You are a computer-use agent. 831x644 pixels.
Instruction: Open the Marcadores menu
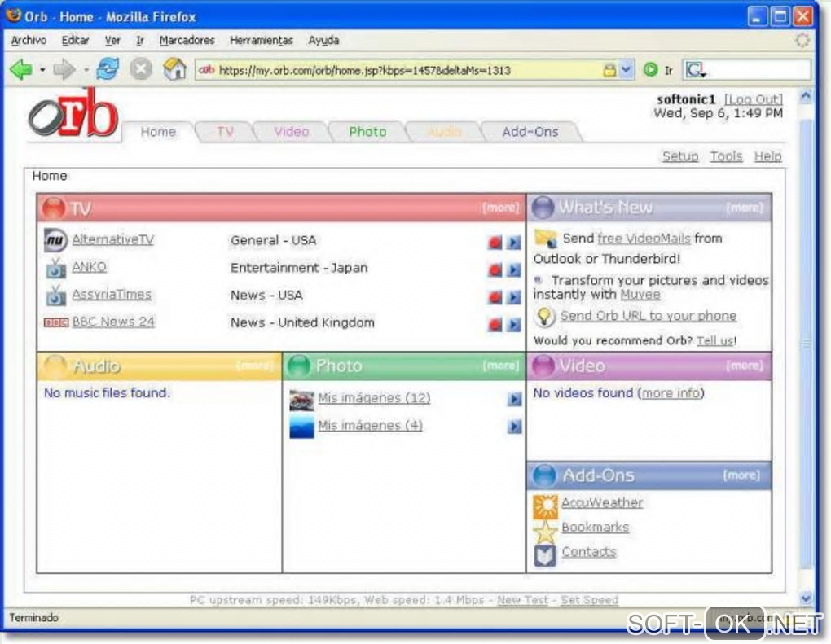click(x=187, y=40)
